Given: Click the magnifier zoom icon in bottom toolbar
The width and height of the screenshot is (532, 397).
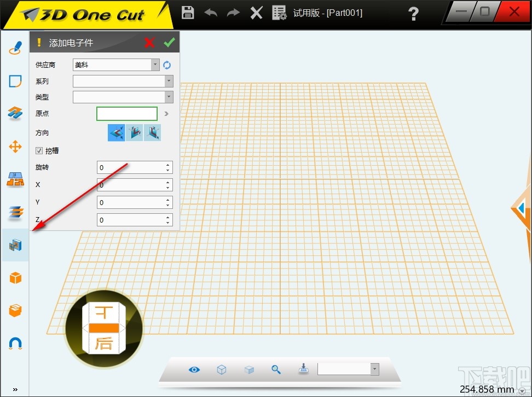Looking at the screenshot, I should [276, 370].
